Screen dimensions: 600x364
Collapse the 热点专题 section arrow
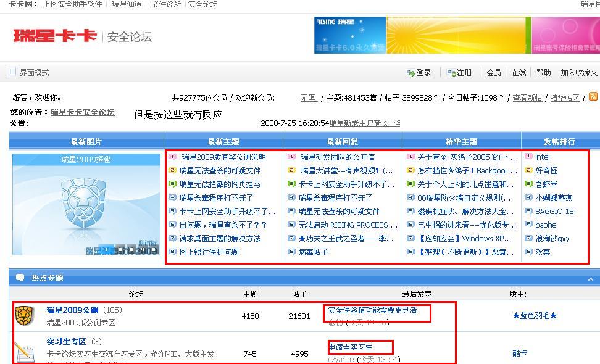tap(591, 279)
